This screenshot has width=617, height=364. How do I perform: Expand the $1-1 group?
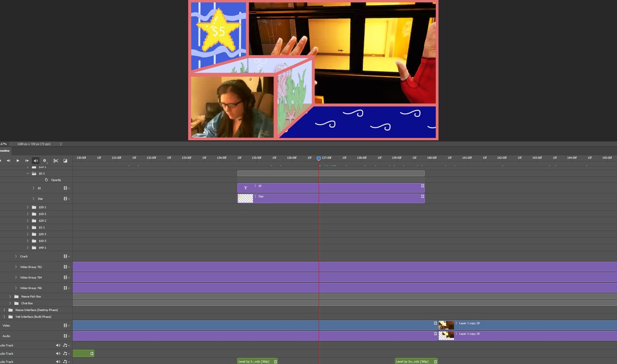pos(28,227)
